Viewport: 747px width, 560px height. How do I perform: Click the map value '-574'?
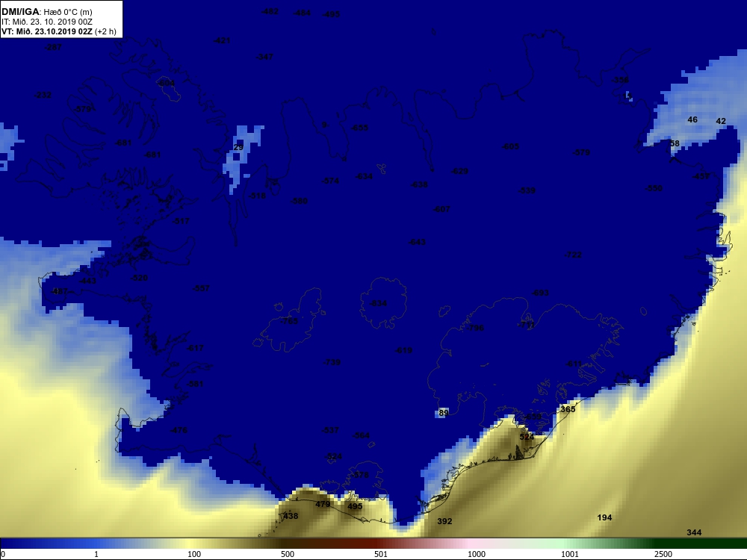tap(331, 181)
